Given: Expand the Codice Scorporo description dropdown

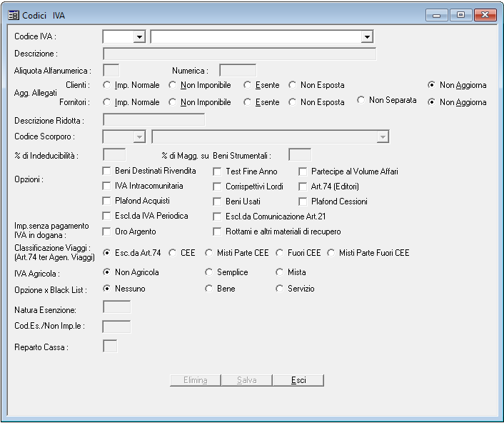Looking at the screenshot, I should (x=383, y=136).
